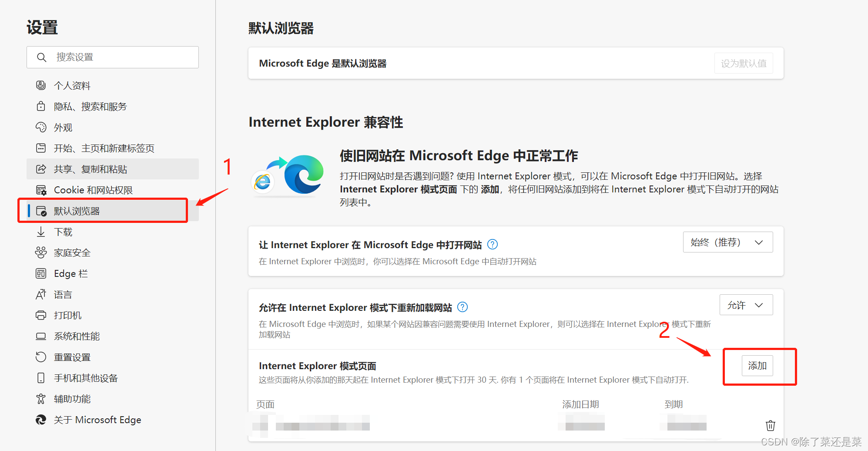This screenshot has height=451, width=868.
Task: Go to 外观 appearance settings
Action: (x=113, y=127)
